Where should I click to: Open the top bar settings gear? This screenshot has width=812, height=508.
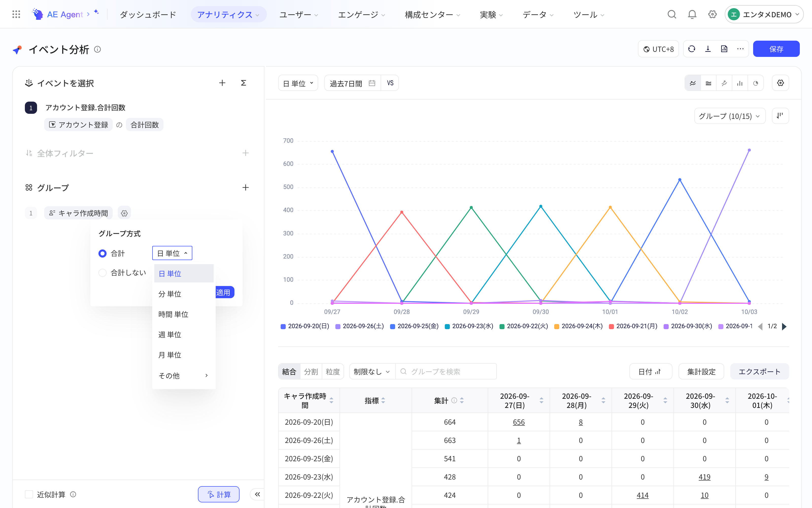pos(712,14)
